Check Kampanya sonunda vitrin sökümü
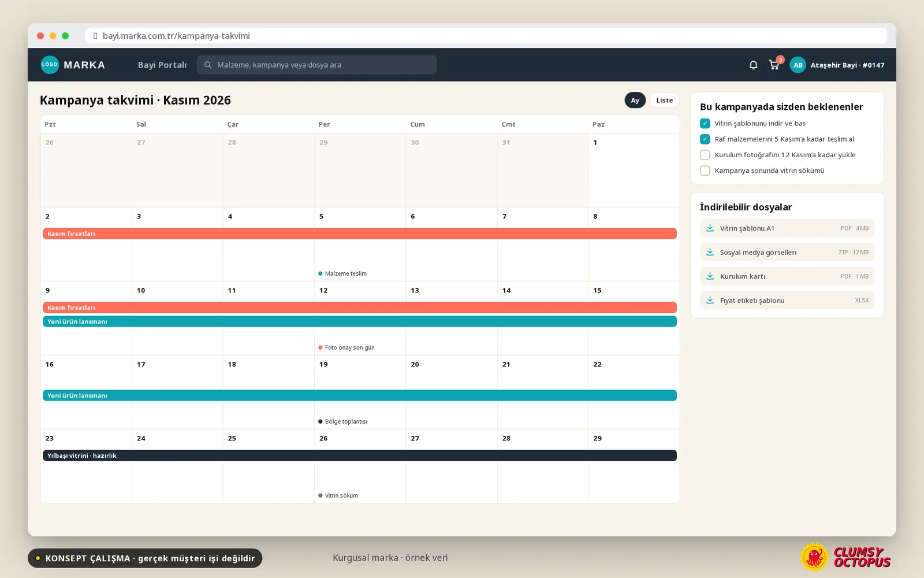The width and height of the screenshot is (924, 578). tap(705, 171)
